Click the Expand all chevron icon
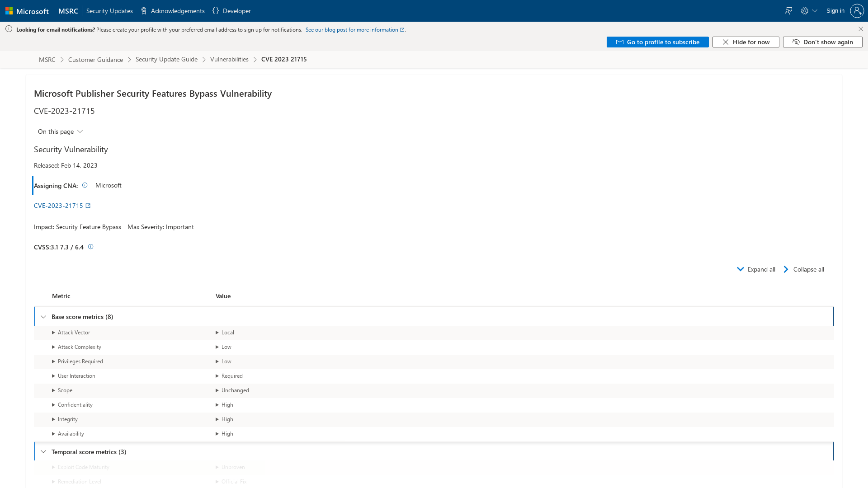The height and width of the screenshot is (488, 868). (741, 269)
